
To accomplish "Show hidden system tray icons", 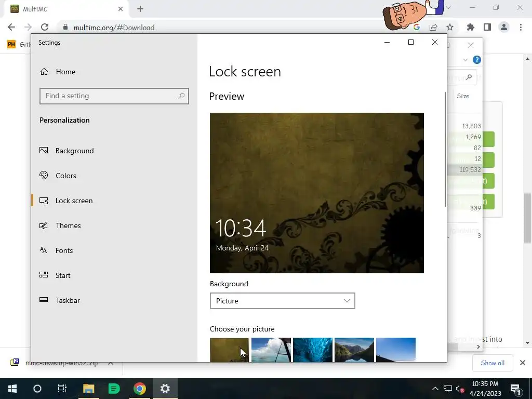I will [x=435, y=389].
